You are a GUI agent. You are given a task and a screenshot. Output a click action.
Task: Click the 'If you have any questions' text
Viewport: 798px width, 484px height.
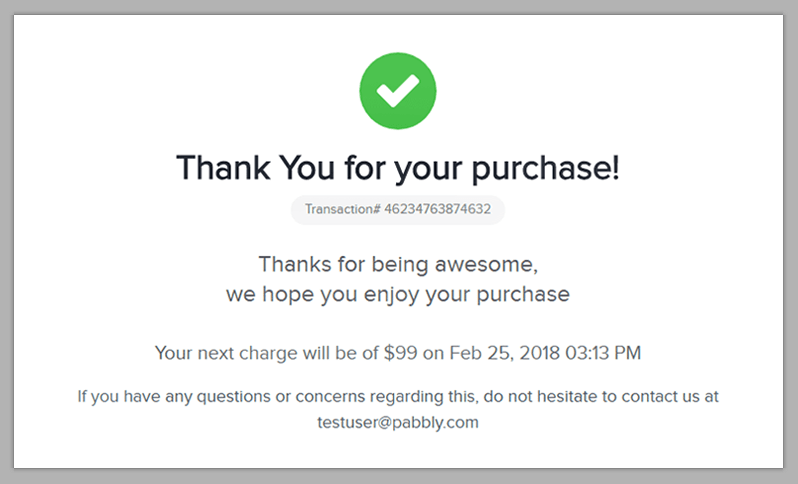click(x=162, y=396)
